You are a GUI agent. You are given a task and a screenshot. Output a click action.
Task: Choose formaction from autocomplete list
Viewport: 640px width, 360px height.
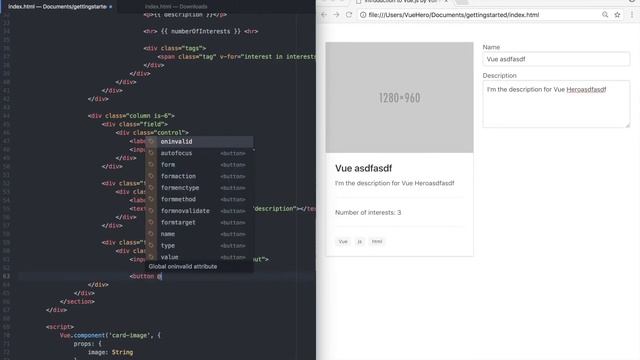[199, 176]
